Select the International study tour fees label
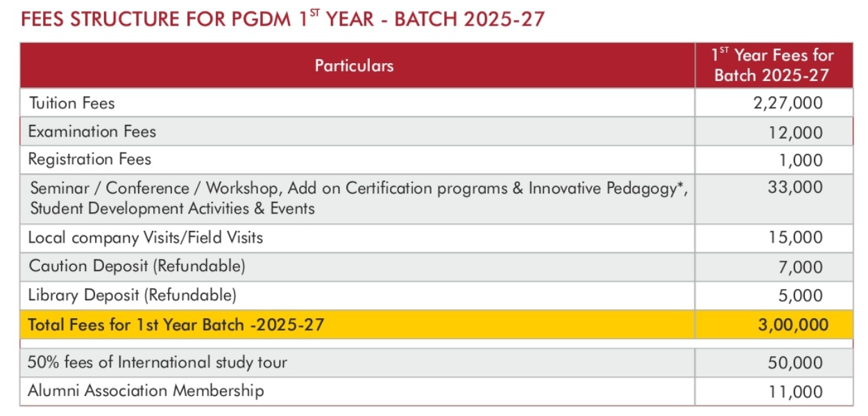868x416 pixels. (158, 362)
